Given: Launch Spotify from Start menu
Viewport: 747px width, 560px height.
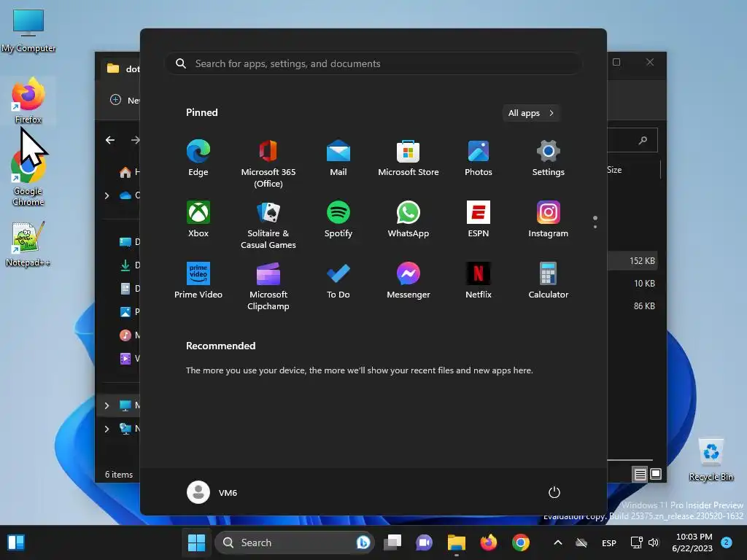Looking at the screenshot, I should coord(338,219).
